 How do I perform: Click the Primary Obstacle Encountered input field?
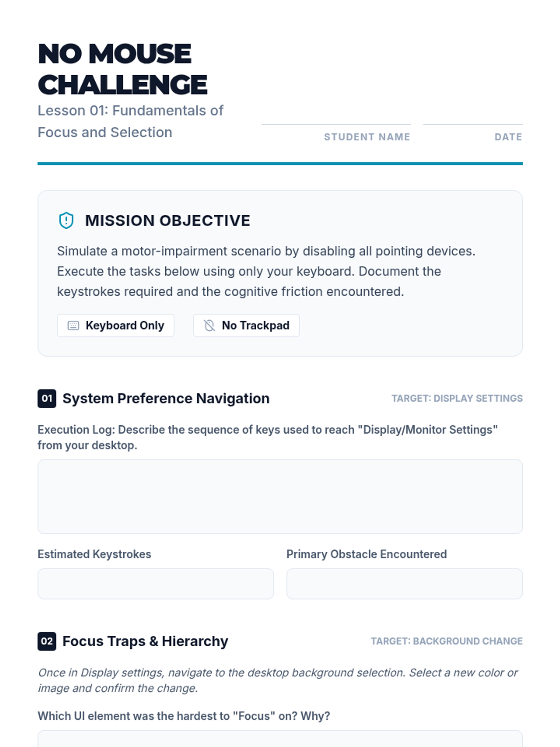pos(404,584)
